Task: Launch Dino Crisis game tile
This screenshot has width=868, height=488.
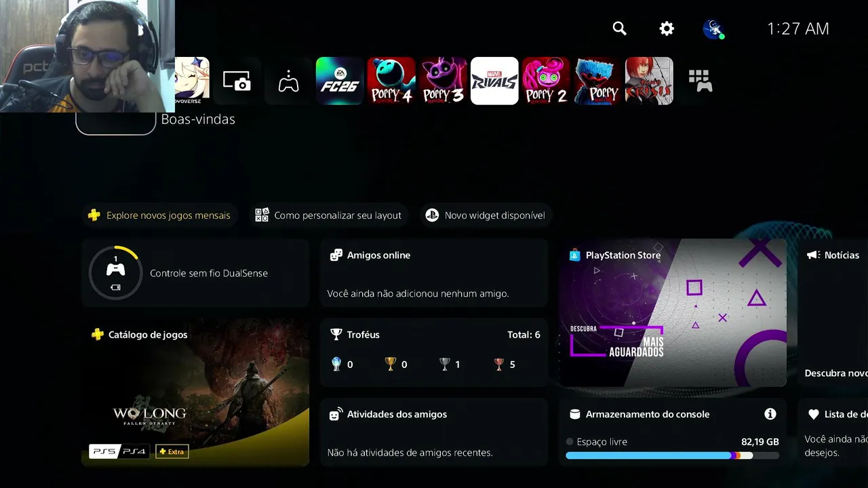Action: (x=649, y=81)
